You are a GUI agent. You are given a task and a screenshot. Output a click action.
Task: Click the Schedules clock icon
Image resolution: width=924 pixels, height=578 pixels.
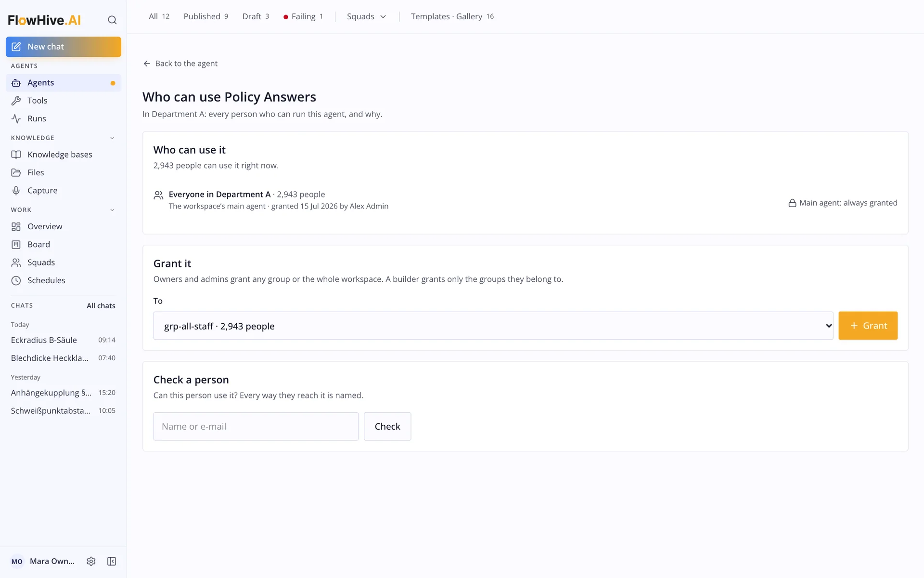tap(16, 280)
